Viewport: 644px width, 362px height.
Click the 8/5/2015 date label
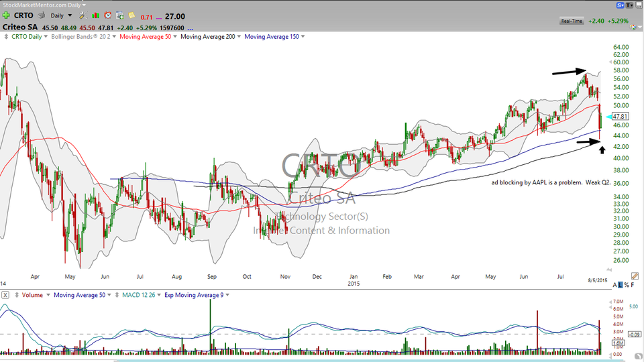(598, 280)
